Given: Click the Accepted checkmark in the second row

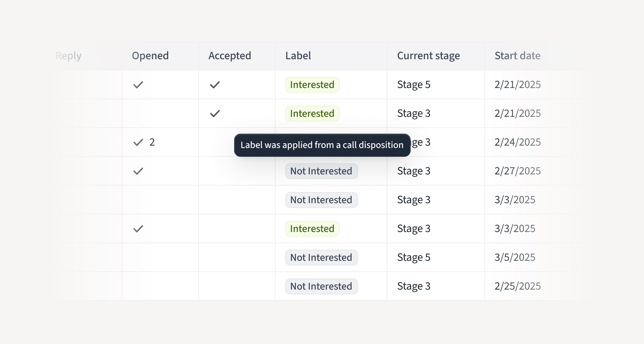Looking at the screenshot, I should point(215,114).
